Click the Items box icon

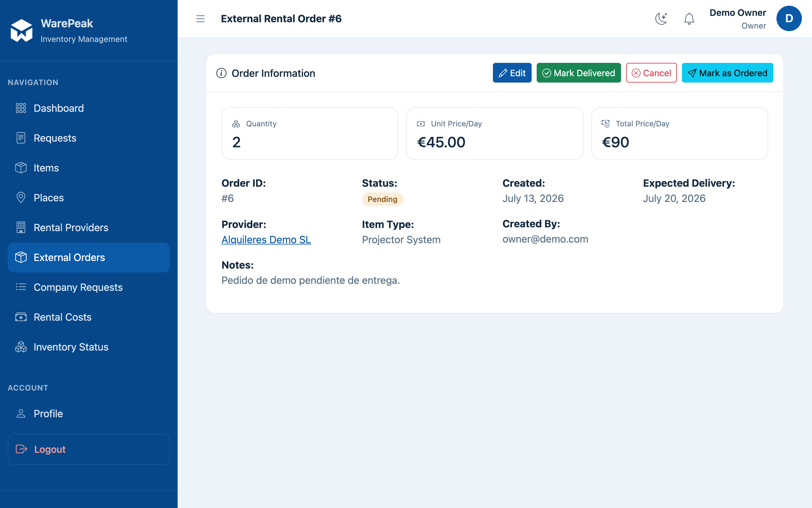click(x=21, y=168)
